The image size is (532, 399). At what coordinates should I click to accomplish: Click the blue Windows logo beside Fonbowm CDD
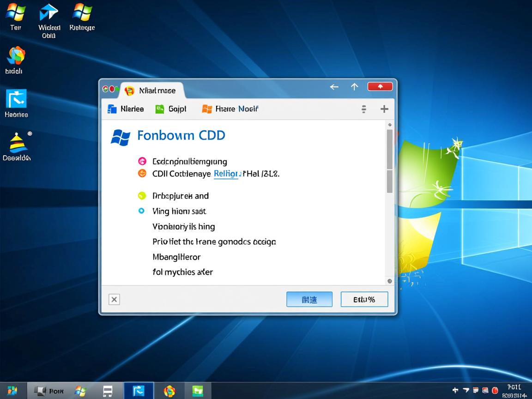pyautogui.click(x=121, y=137)
